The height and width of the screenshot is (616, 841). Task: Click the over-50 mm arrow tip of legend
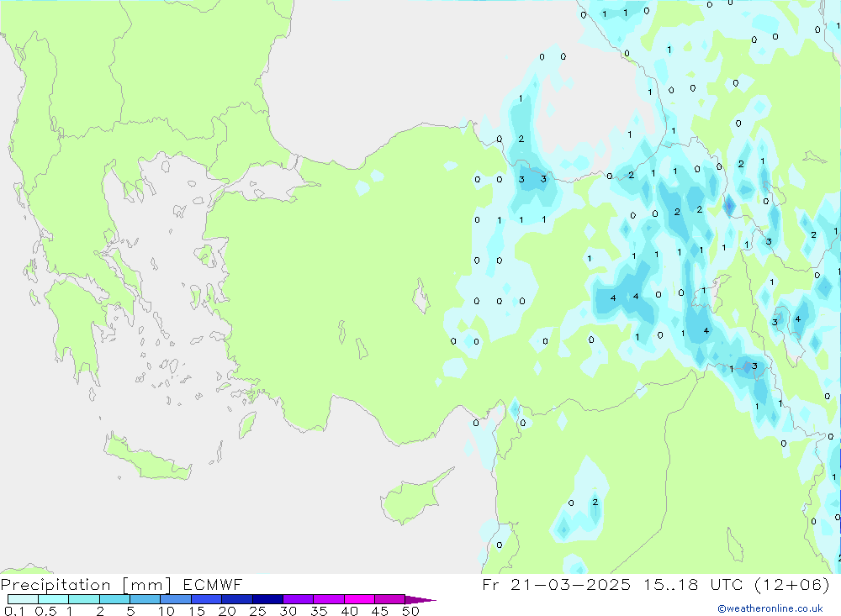[420, 600]
